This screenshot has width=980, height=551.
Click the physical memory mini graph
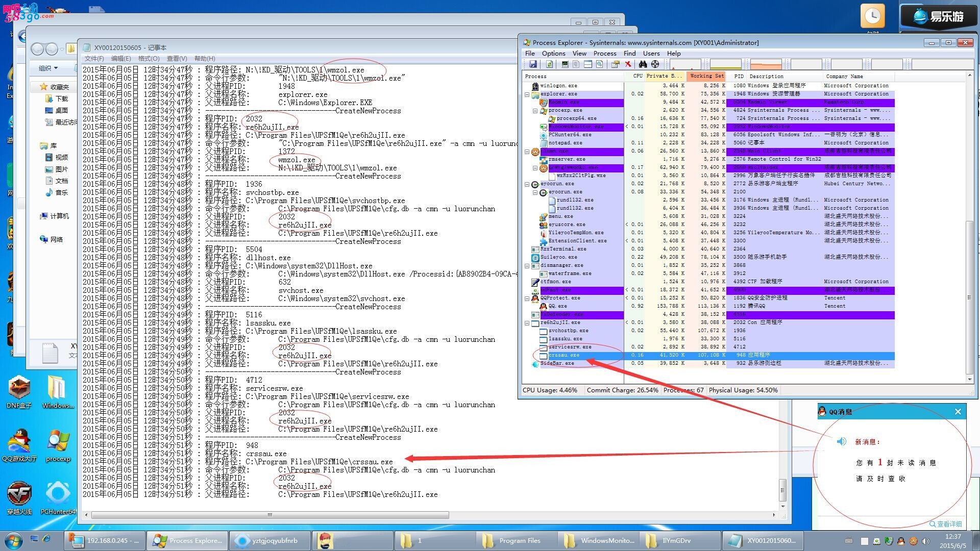[x=766, y=64]
